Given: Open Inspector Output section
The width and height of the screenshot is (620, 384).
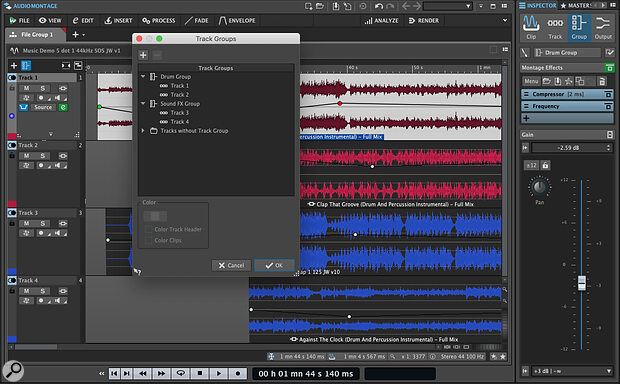Looking at the screenshot, I should click(x=603, y=27).
